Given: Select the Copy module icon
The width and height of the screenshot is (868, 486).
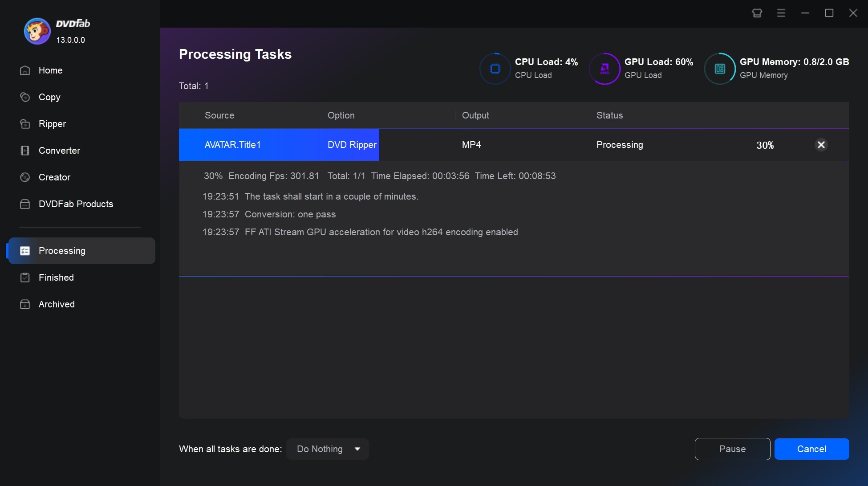Looking at the screenshot, I should coord(24,97).
